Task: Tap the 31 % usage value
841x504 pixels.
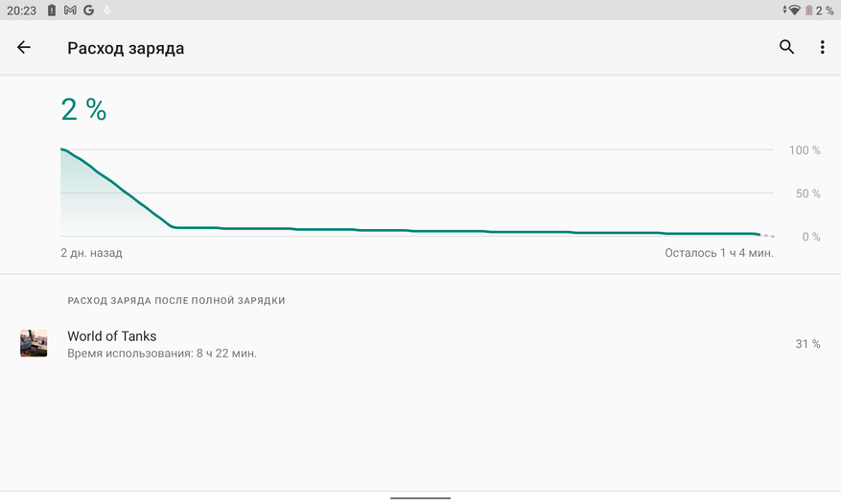Action: 807,344
